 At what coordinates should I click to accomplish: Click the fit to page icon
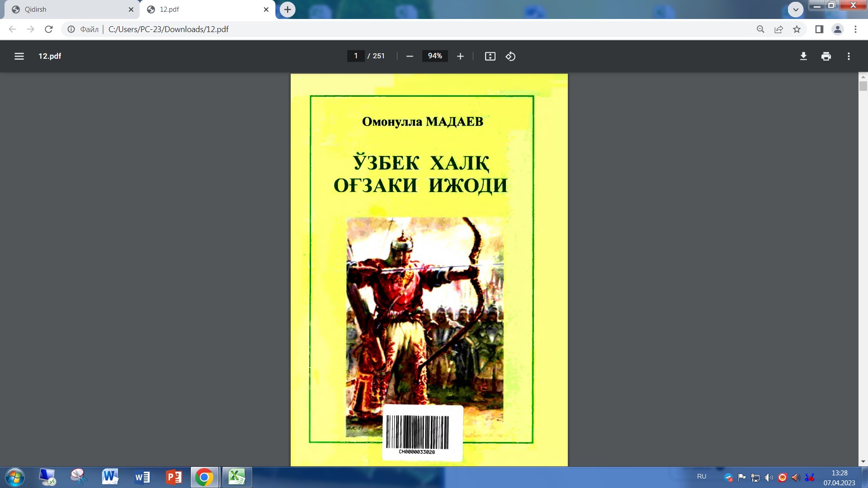pos(490,56)
